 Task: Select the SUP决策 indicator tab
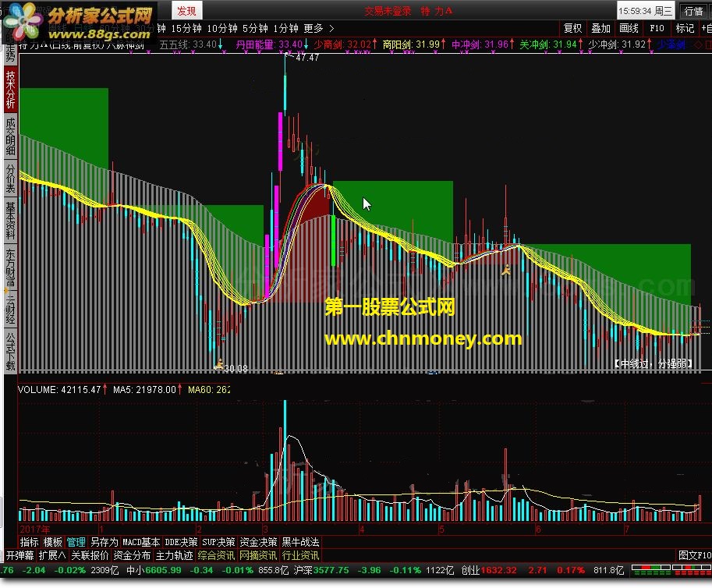pyautogui.click(x=218, y=542)
